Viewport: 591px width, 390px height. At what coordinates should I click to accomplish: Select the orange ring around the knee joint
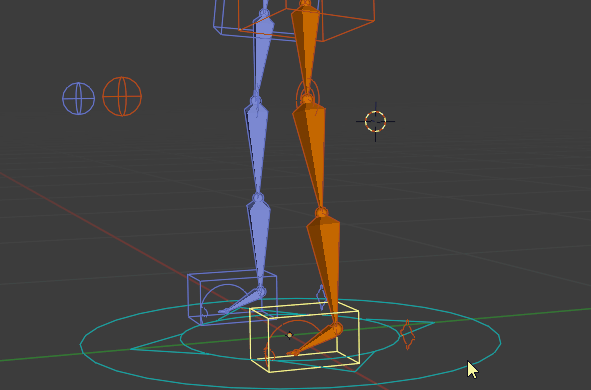(x=308, y=93)
